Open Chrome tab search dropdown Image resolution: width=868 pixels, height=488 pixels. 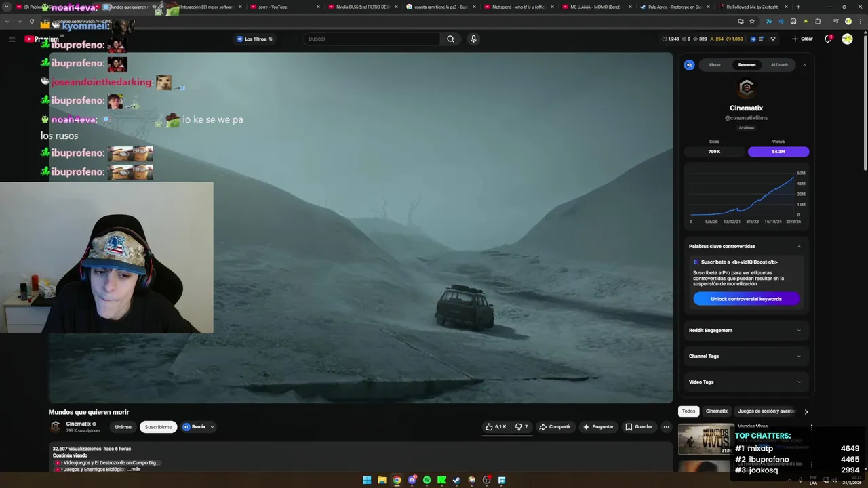click(x=7, y=7)
